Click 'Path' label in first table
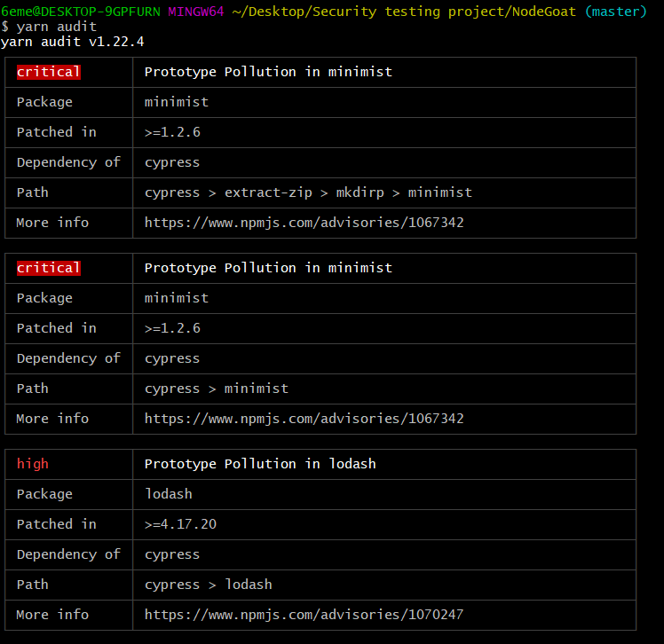The width and height of the screenshot is (664, 644). [x=33, y=192]
